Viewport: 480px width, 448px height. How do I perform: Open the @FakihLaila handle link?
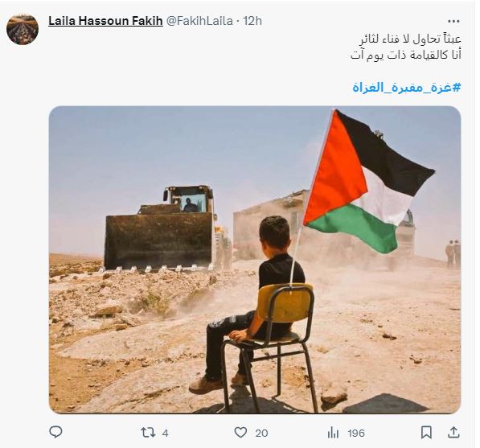pos(199,21)
